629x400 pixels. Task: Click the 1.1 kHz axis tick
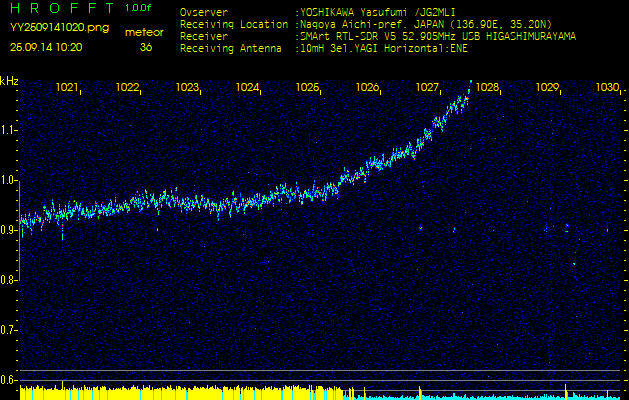coord(9,130)
